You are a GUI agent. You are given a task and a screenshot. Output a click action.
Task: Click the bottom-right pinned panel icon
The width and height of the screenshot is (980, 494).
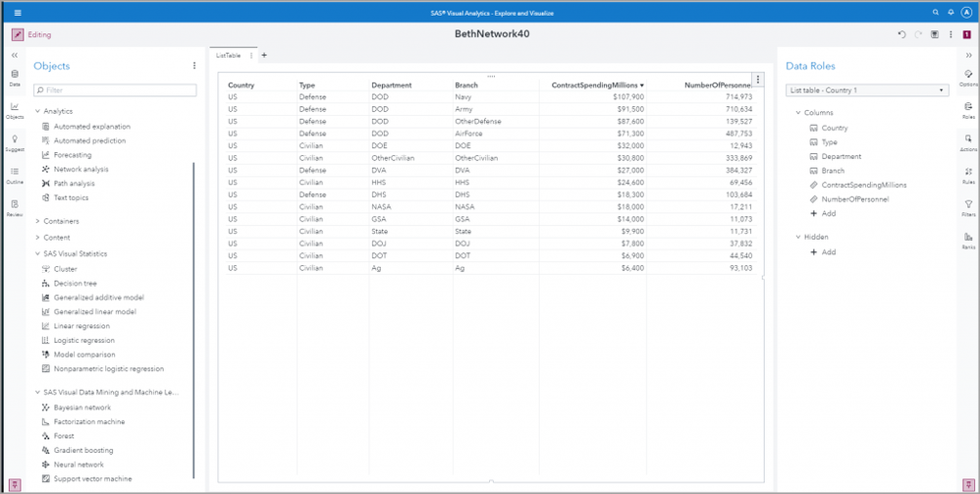pos(969,484)
